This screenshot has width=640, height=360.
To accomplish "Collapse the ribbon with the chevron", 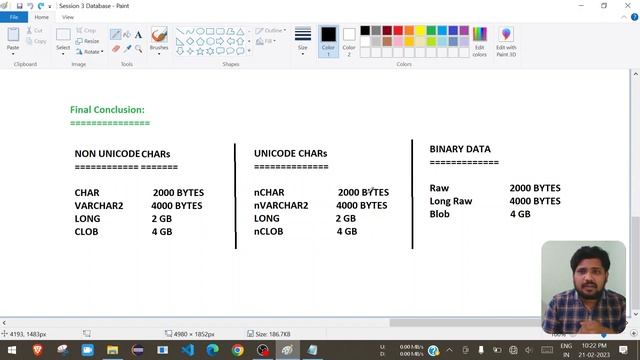I will (x=624, y=17).
